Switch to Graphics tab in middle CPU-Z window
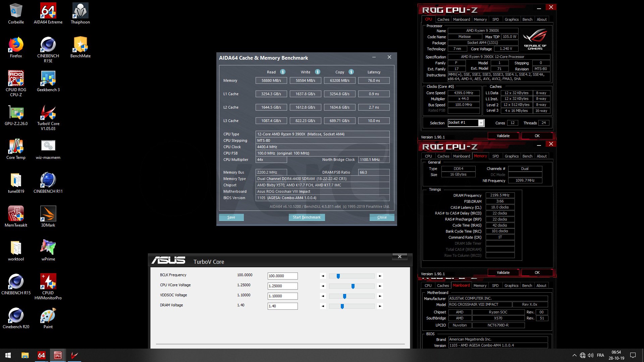644x362 pixels. coord(512,156)
